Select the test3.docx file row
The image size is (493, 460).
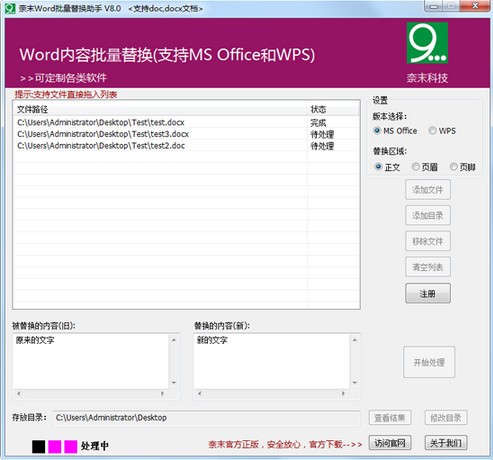coord(186,134)
